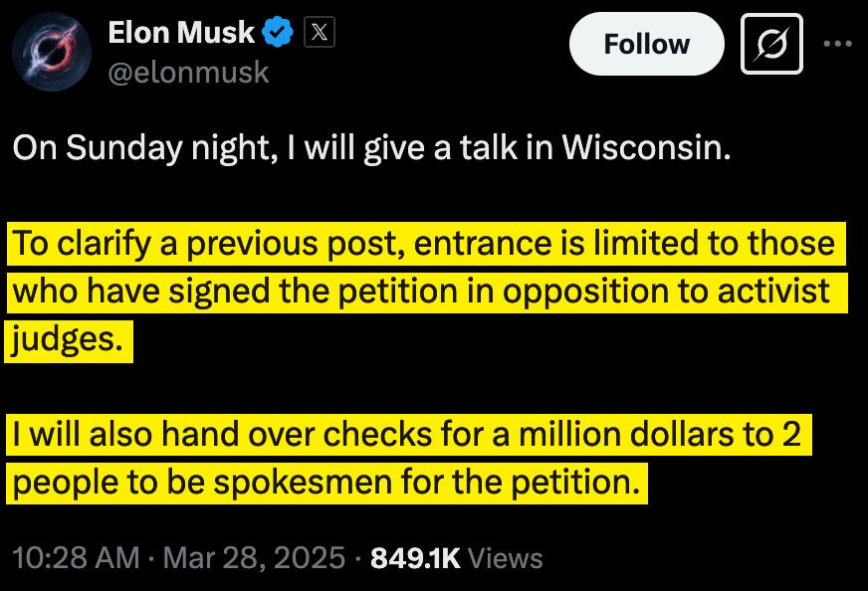
Task: Click the highlighted 'who have signed the petition' line
Action: [x=427, y=292]
